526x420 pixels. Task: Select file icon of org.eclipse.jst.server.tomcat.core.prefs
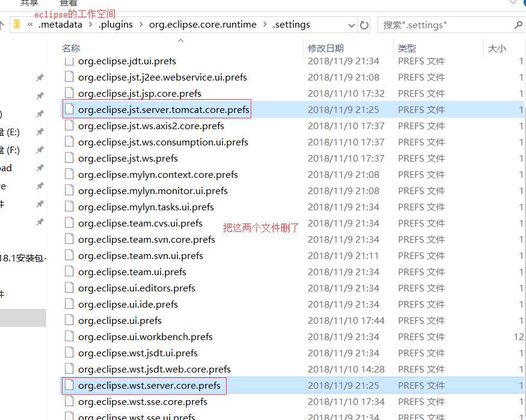click(x=69, y=109)
